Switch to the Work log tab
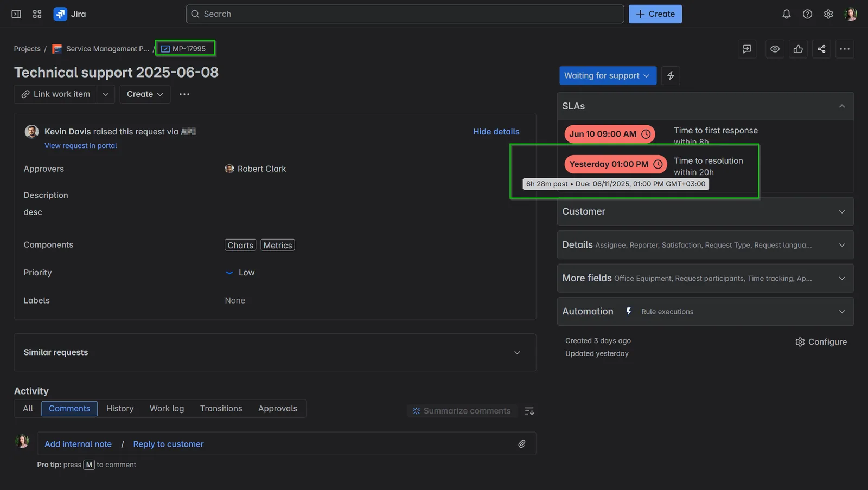 pos(167,409)
